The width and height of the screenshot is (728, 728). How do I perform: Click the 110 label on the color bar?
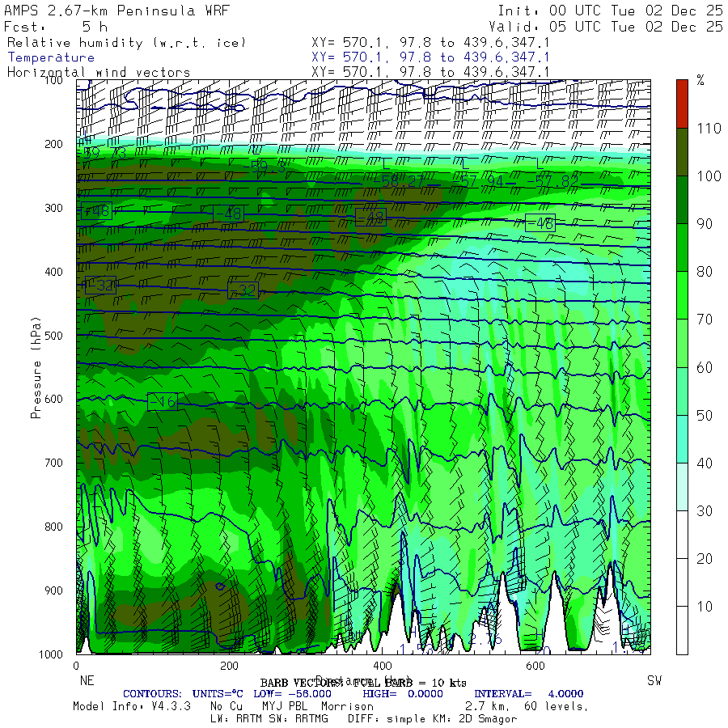(x=709, y=128)
